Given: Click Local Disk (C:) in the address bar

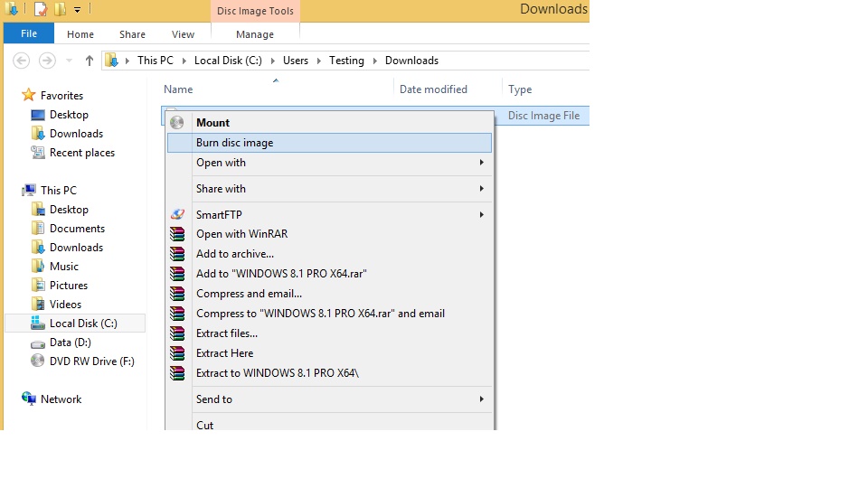Looking at the screenshot, I should [228, 61].
